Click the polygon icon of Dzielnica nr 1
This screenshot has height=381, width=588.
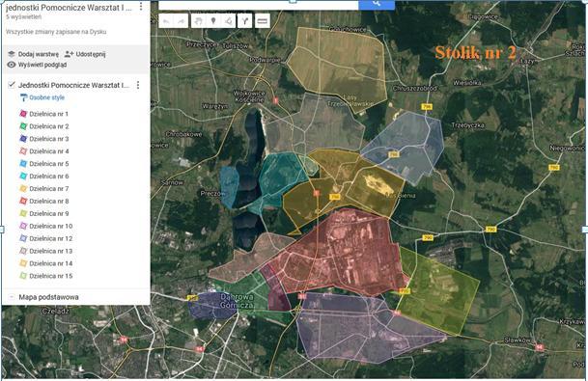(x=23, y=114)
